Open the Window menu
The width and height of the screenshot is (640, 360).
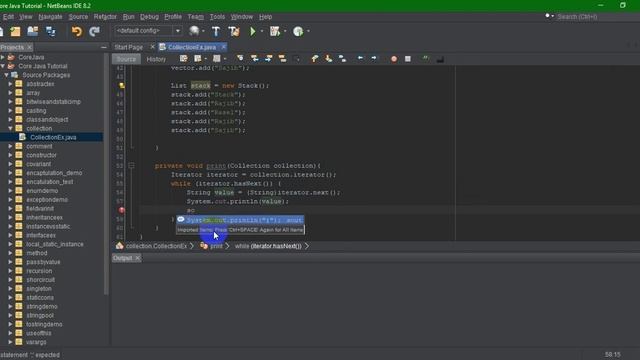click(242, 17)
